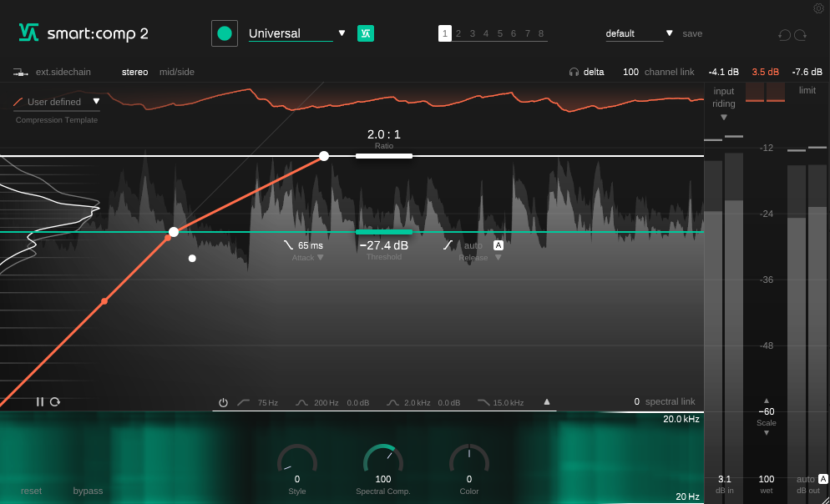Image resolution: width=830 pixels, height=504 pixels.
Task: Click the Spectral Comp. knob
Action: tap(383, 461)
